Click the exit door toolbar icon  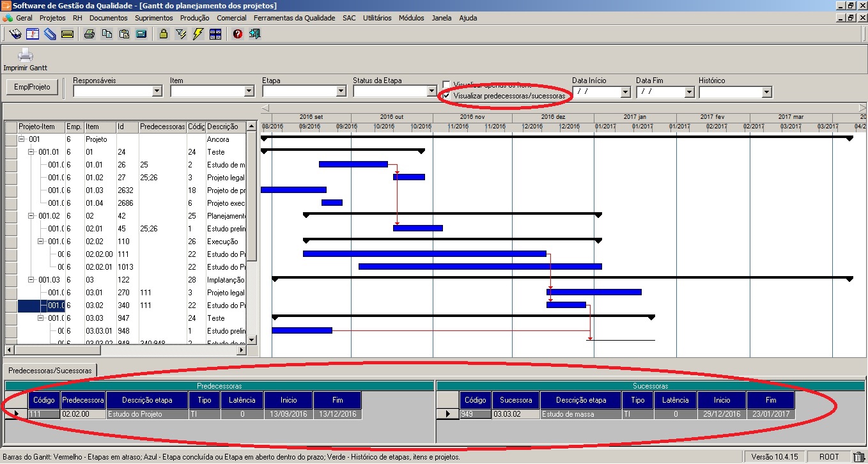click(x=255, y=34)
